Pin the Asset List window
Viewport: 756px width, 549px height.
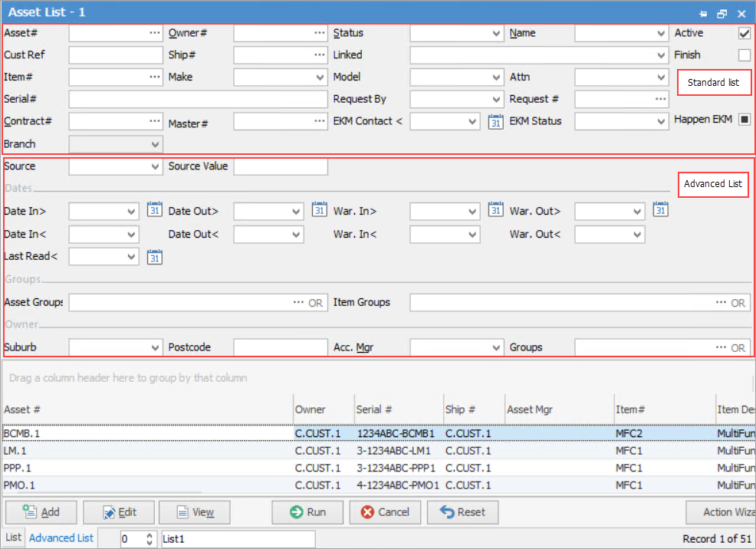(x=702, y=14)
